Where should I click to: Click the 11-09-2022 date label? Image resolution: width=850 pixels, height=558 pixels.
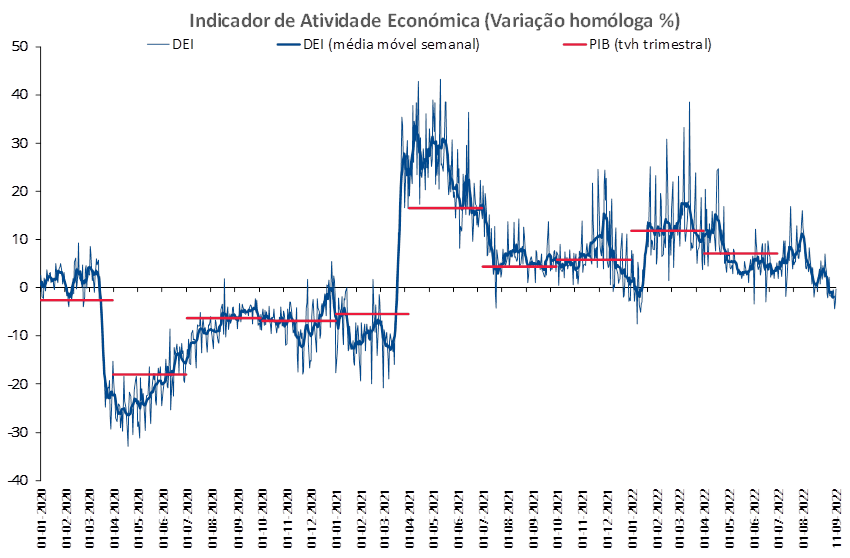point(838,518)
